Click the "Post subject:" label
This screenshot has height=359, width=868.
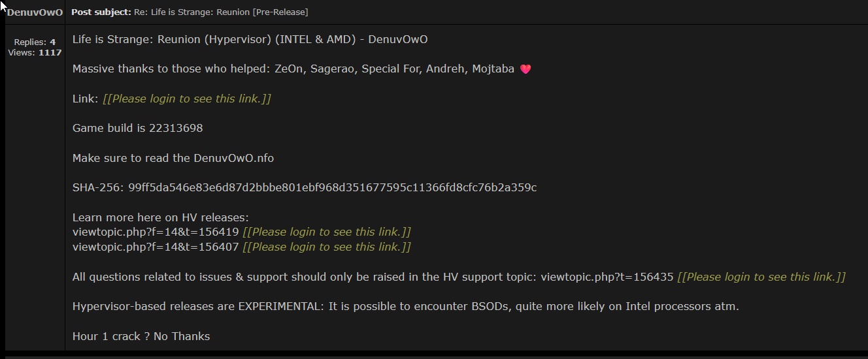pos(101,12)
